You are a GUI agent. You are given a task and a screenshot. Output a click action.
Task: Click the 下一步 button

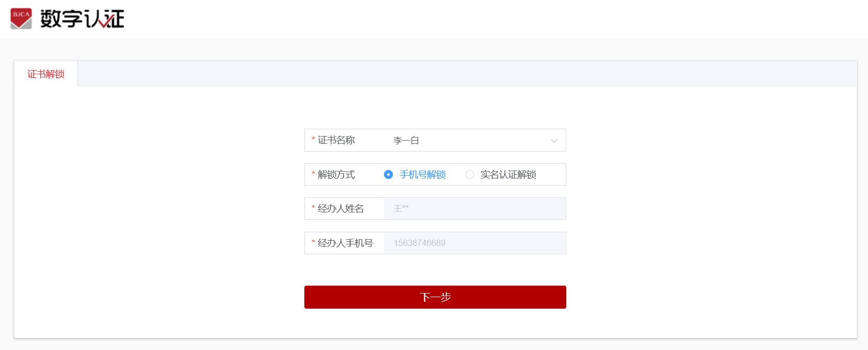pos(435,297)
